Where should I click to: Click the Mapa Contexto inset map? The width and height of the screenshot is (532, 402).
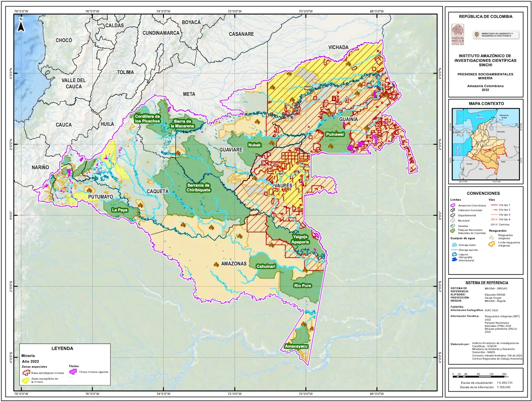[485, 144]
